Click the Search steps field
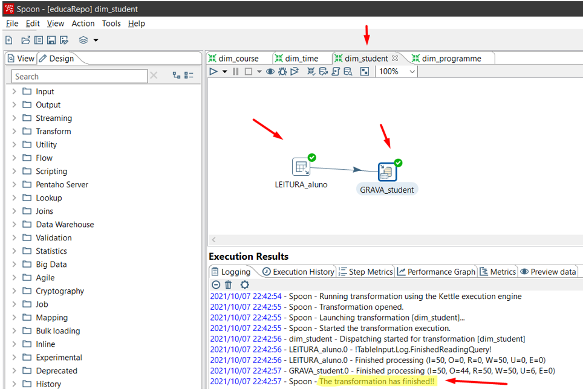This screenshot has height=392, width=583. coord(80,76)
